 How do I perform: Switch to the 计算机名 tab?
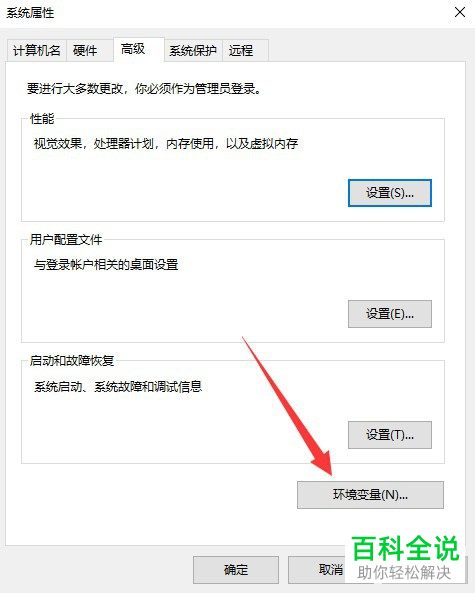click(x=37, y=50)
